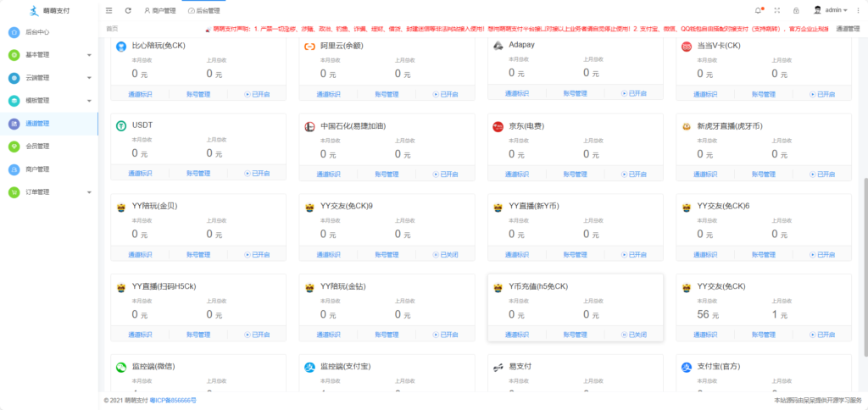Click the 支付宝(官方) channel logo
The image size is (868, 410).
(x=687, y=368)
